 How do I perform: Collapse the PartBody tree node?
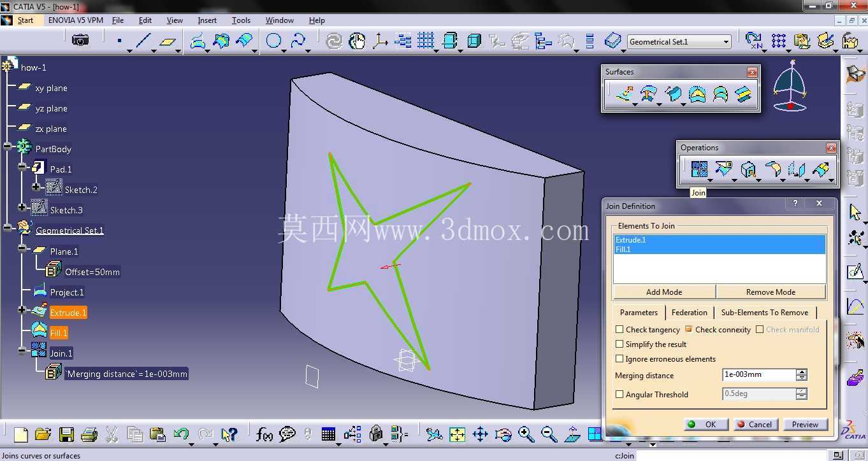tap(8, 147)
